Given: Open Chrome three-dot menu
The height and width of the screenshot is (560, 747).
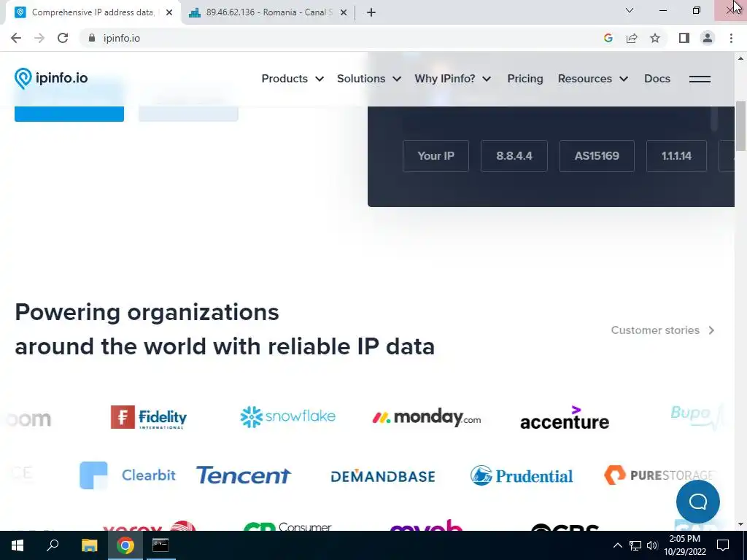Looking at the screenshot, I should coord(731,38).
